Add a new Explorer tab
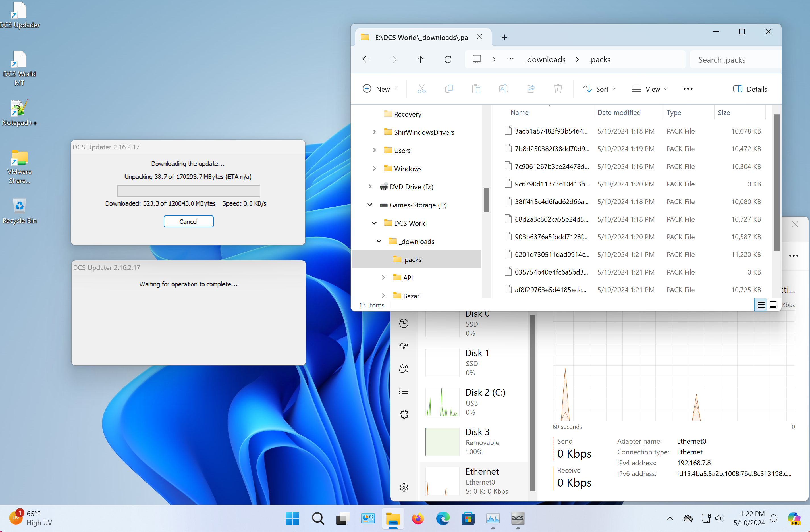 coord(504,37)
